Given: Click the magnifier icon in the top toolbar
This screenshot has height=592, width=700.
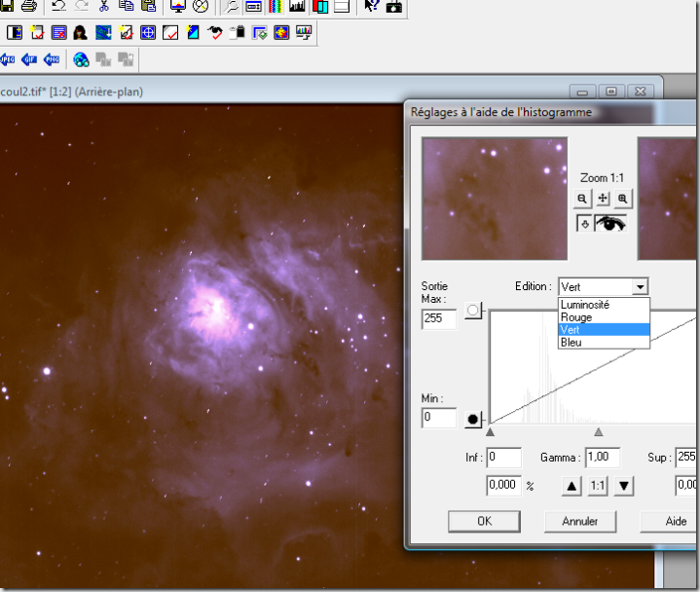Looking at the screenshot, I should [x=233, y=7].
